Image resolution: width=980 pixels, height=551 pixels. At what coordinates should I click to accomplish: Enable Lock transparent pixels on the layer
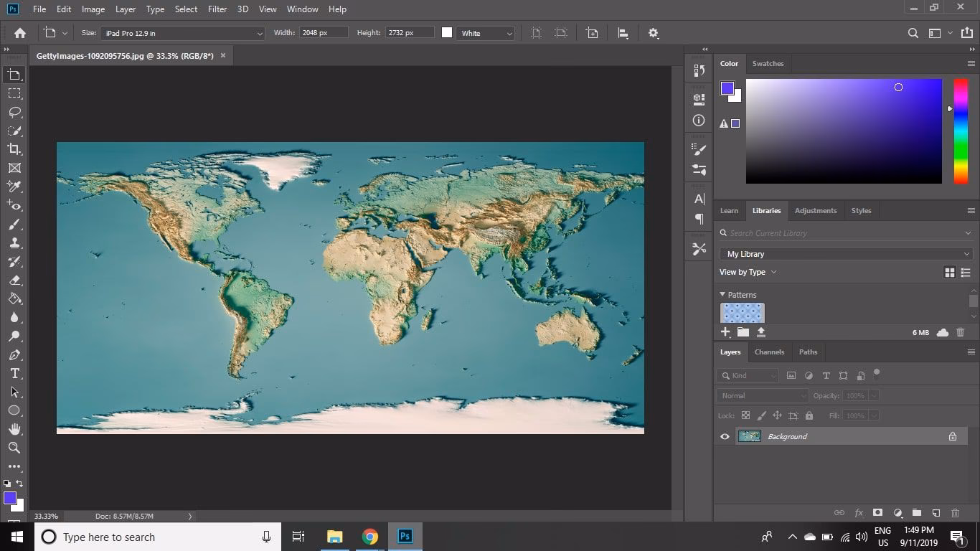pyautogui.click(x=747, y=415)
